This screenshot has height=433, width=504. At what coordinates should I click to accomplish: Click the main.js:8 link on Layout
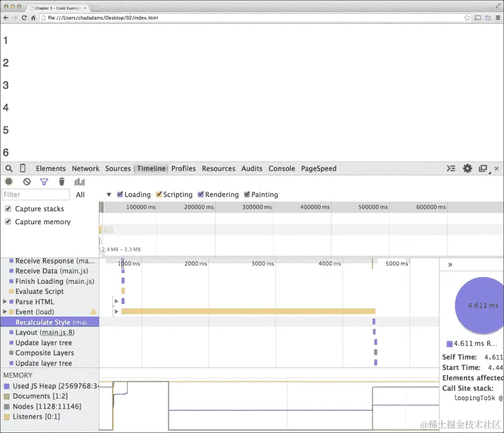[57, 332]
